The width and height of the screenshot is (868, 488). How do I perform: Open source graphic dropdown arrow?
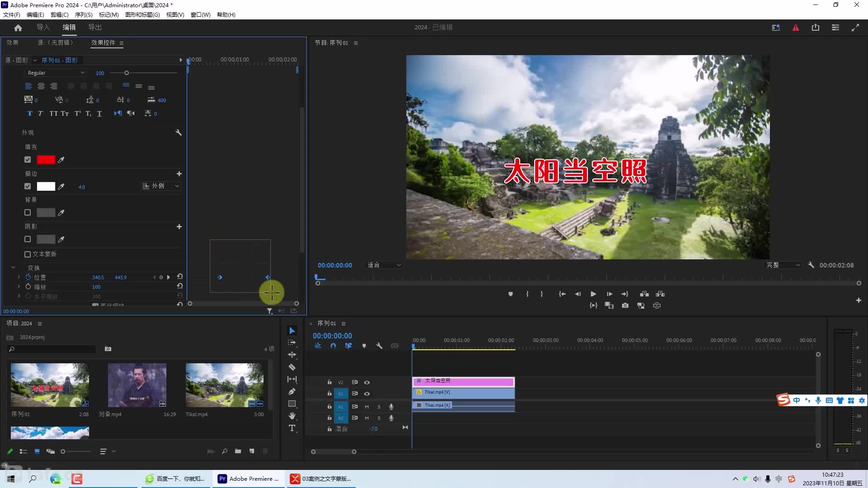click(35, 60)
